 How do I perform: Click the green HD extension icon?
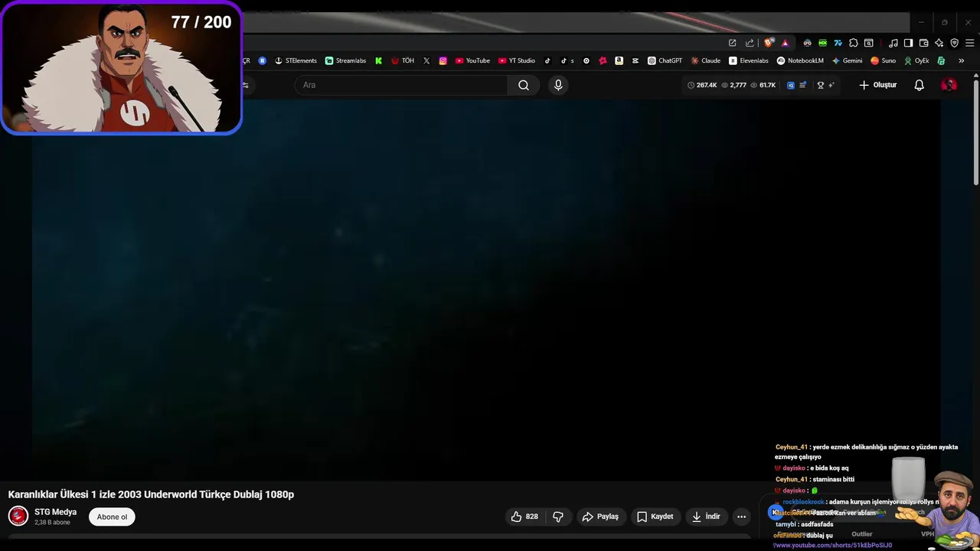coord(822,43)
